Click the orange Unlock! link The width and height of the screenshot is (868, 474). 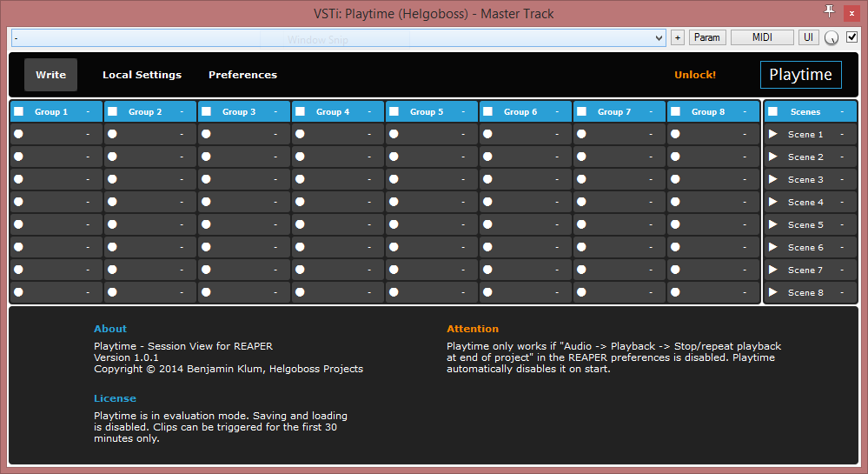(x=695, y=75)
